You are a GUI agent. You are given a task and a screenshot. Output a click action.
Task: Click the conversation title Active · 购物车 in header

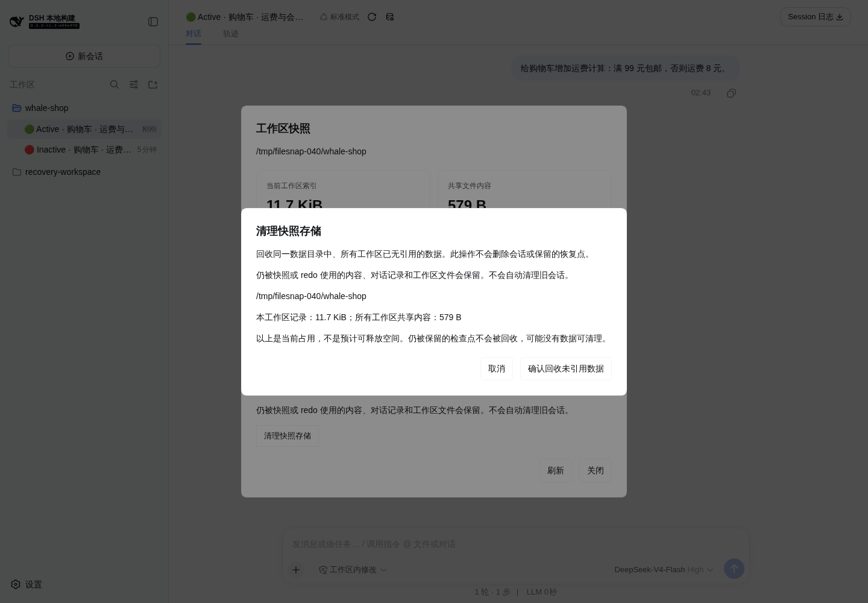245,17
